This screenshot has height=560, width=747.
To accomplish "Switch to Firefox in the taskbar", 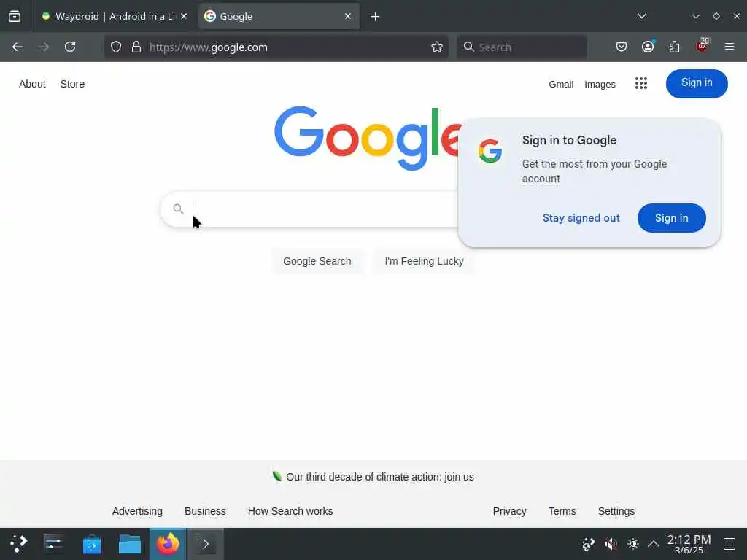I will tap(168, 544).
